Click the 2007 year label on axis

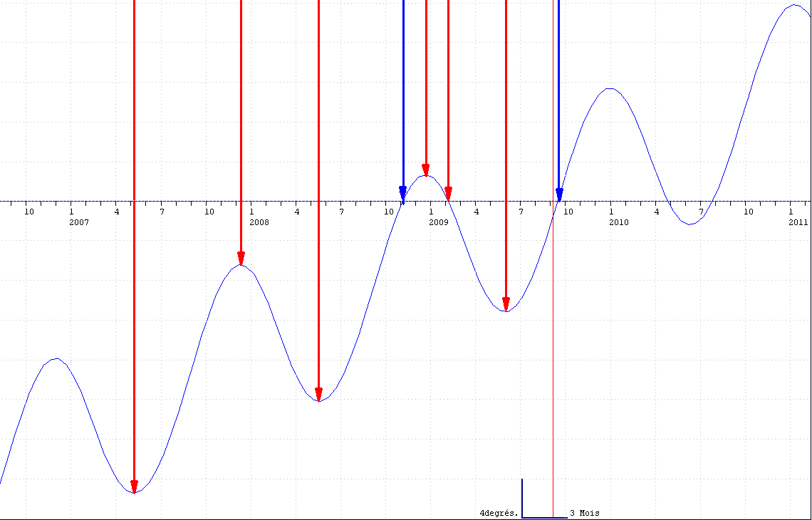[x=79, y=223]
